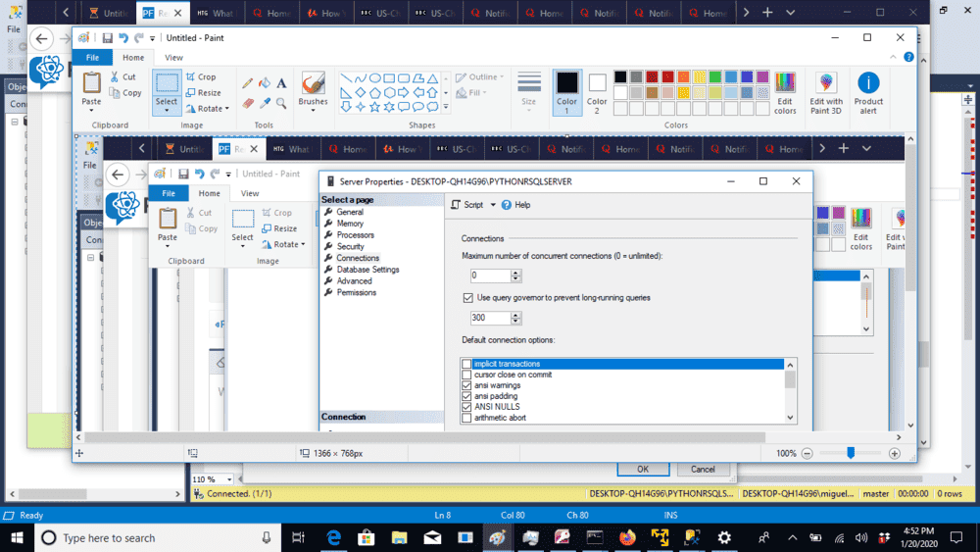Select the Text tool marked A
This screenshot has height=552, width=980.
coord(281,83)
